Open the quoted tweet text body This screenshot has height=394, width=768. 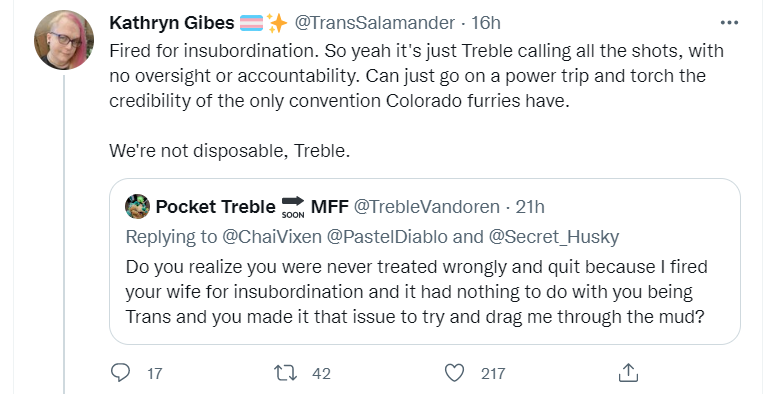tap(417, 292)
